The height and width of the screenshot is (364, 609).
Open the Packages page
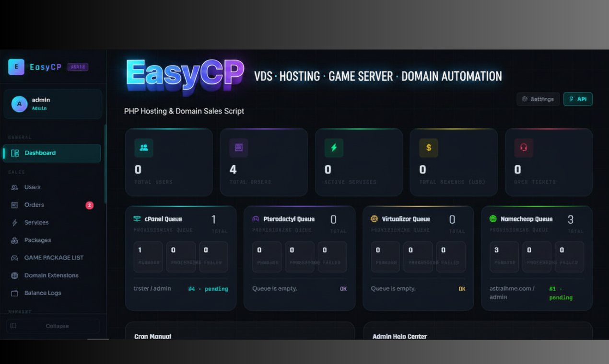37,240
